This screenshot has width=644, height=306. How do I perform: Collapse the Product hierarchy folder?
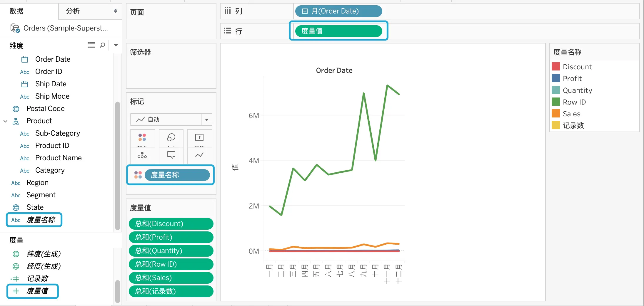coord(5,121)
